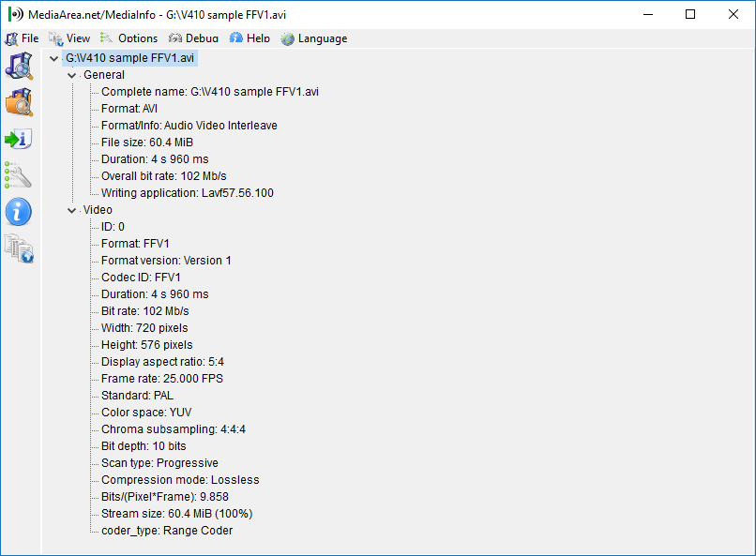Open Preferences via the wrench sidebar icon
Screen dimensions: 756x556
tap(18, 175)
